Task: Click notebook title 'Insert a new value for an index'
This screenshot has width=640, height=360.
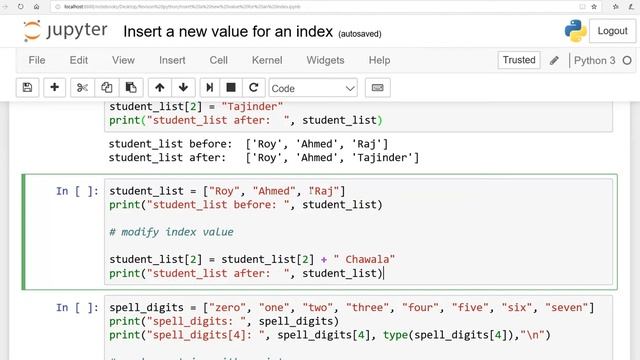Action: (x=228, y=31)
